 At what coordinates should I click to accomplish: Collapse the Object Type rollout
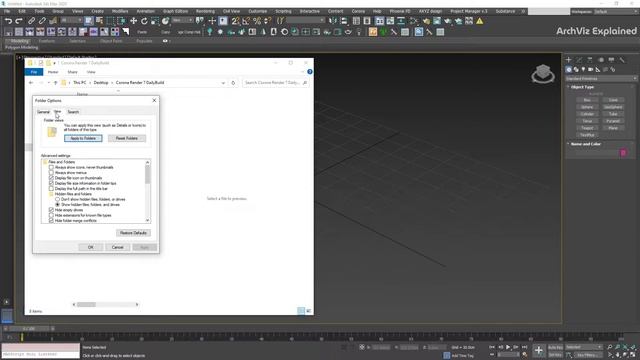pos(582,87)
